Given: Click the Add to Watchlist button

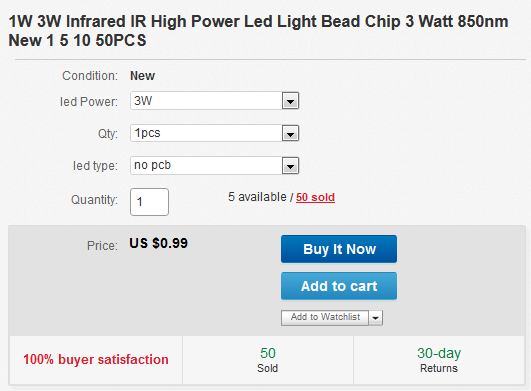Looking at the screenshot, I should 325,318.
